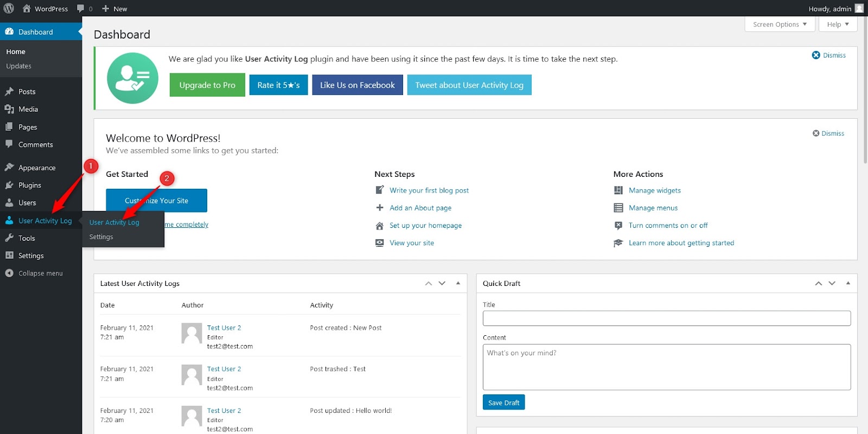Click the Customize Your Site button
868x434 pixels.
click(x=156, y=200)
